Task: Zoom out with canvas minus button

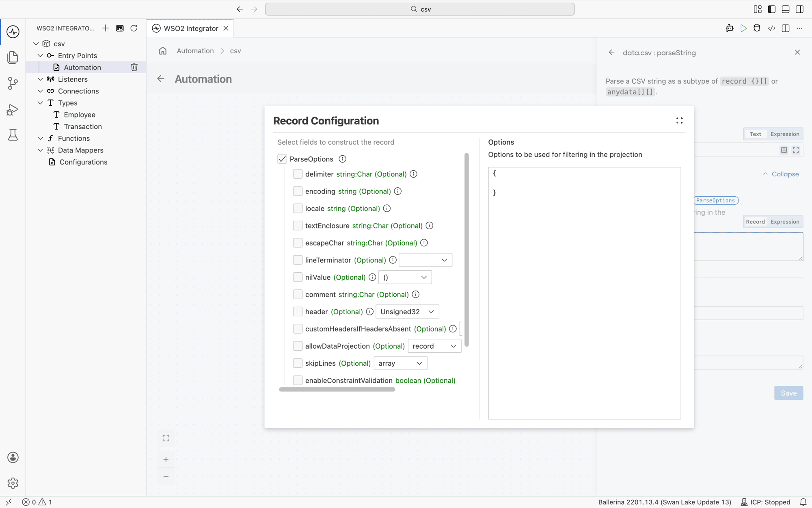Action: [166, 476]
